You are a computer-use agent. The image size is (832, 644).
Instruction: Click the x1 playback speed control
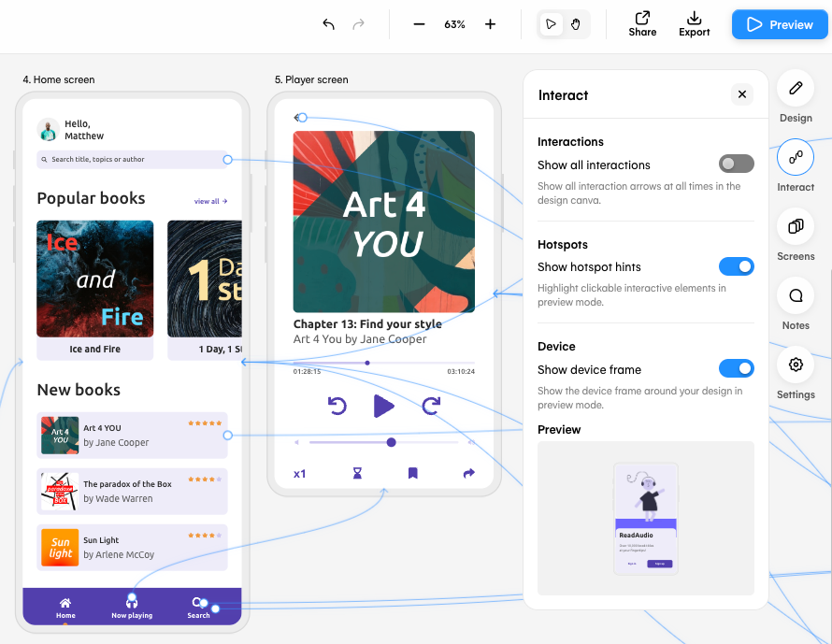tap(300, 474)
